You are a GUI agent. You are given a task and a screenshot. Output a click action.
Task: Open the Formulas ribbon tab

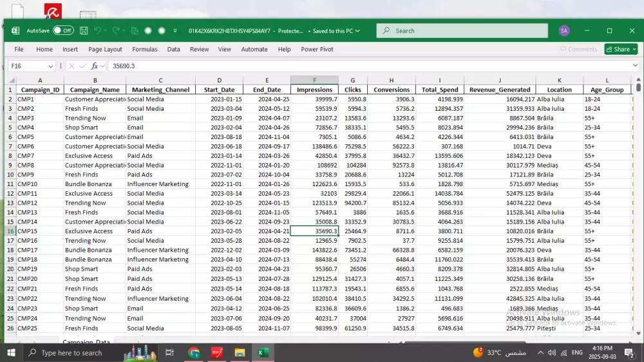tap(144, 49)
